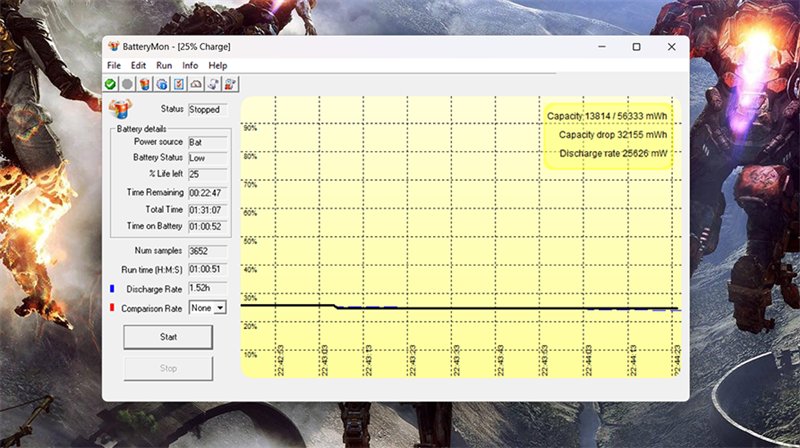
Task: Click the gear with blue info badge icon
Action: [162, 84]
